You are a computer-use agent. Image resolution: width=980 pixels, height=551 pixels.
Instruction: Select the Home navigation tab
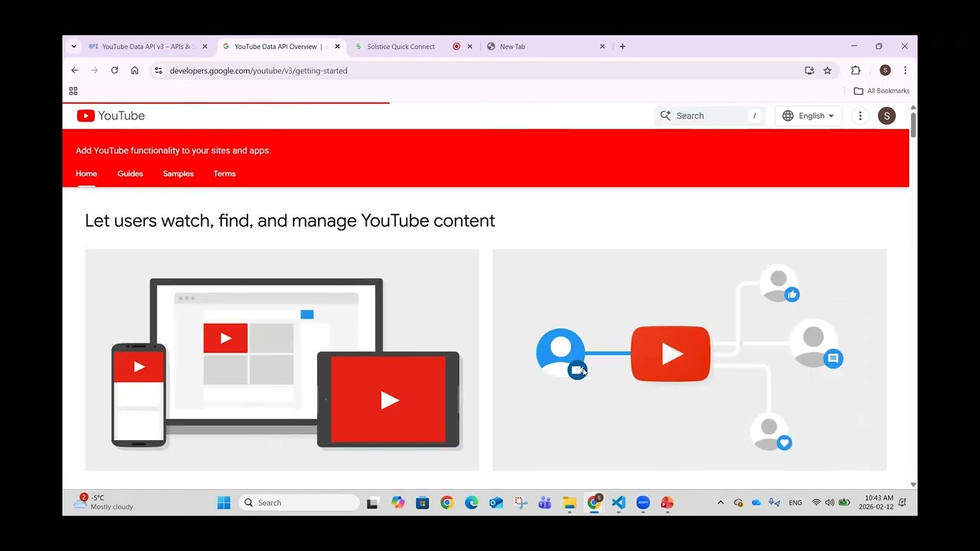pos(87,174)
